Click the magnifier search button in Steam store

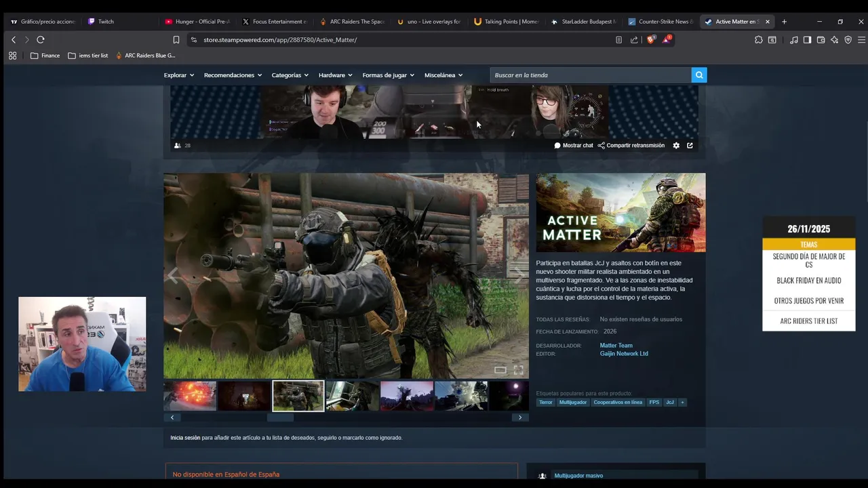pos(699,75)
